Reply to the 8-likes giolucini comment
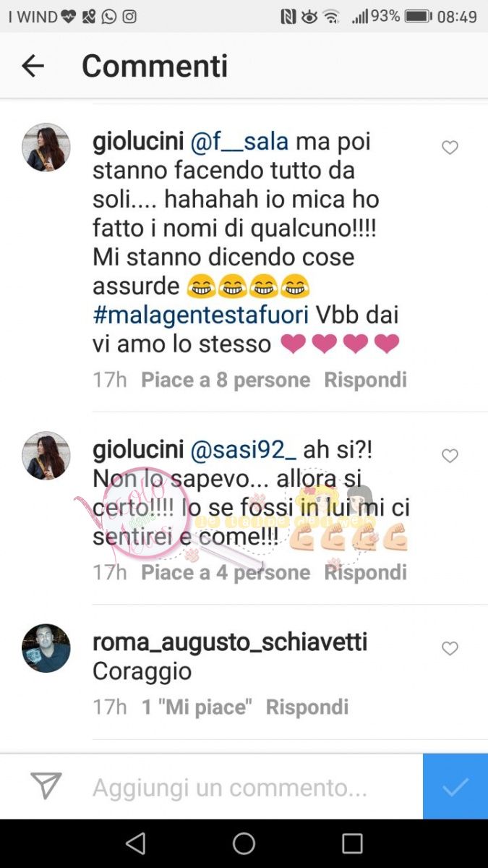Viewport: 488px width, 868px height. (x=365, y=380)
